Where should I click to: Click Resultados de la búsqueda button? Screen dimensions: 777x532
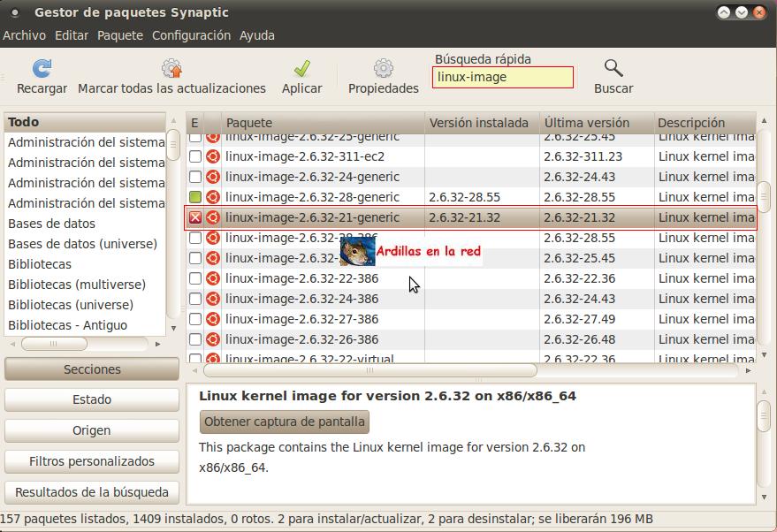[92, 492]
